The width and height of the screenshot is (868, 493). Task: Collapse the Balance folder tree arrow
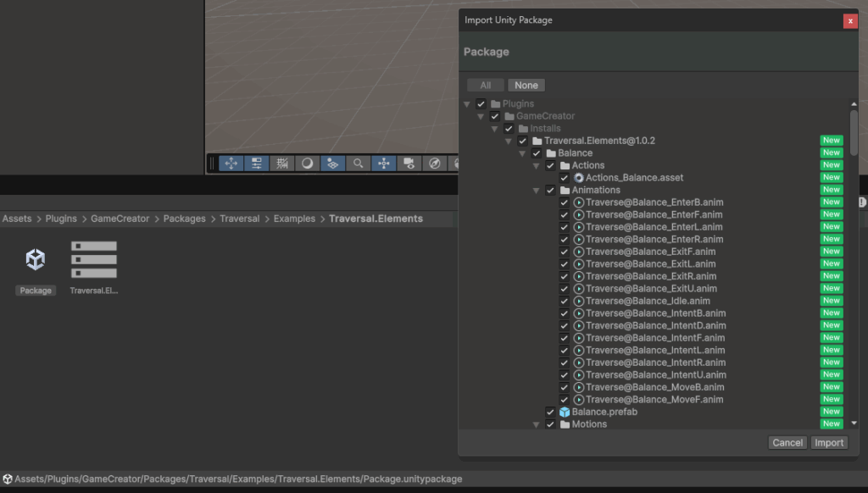(522, 154)
